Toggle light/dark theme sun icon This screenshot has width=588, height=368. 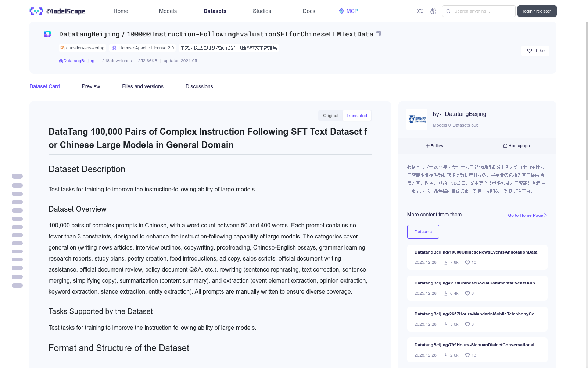(420, 11)
